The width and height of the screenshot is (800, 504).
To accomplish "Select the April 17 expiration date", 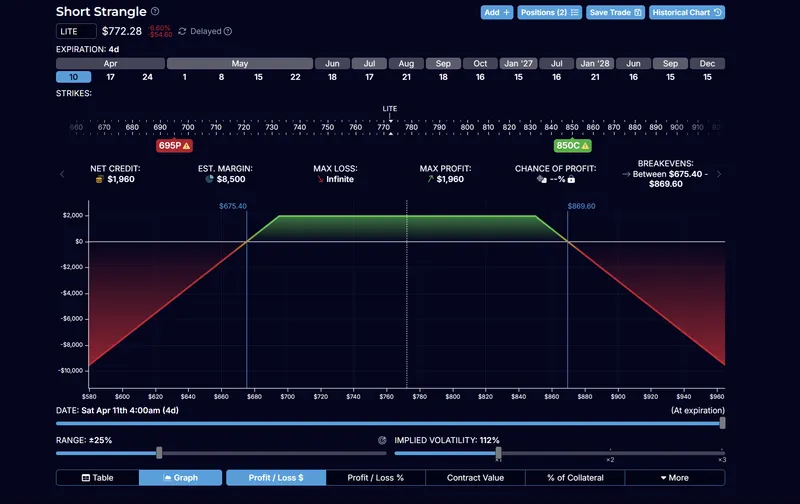I will (x=110, y=77).
